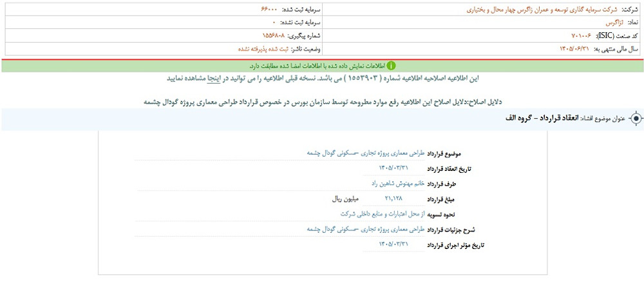Click the target icon beside 'عنوان موضوع افشاء'
This screenshot has width=644, height=289.
coord(636,119)
